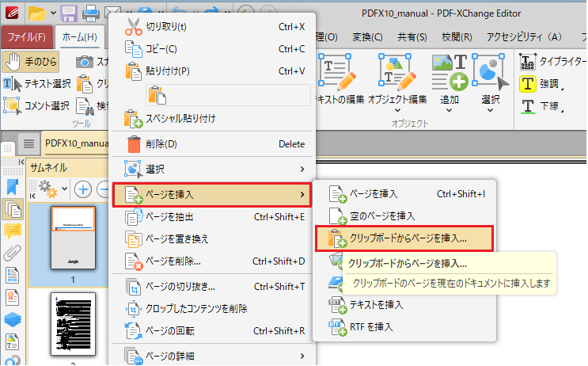
Task: Choose Copy from the context menu
Action: tap(212, 49)
